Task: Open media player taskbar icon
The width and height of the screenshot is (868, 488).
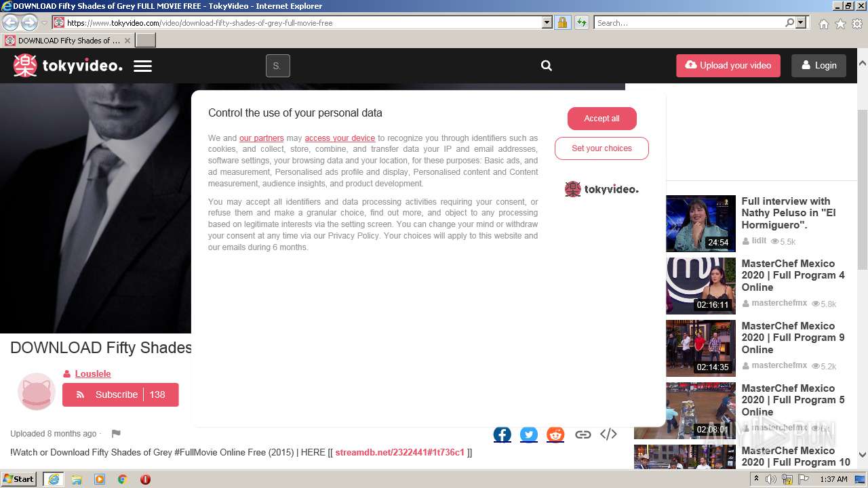Action: click(x=100, y=479)
